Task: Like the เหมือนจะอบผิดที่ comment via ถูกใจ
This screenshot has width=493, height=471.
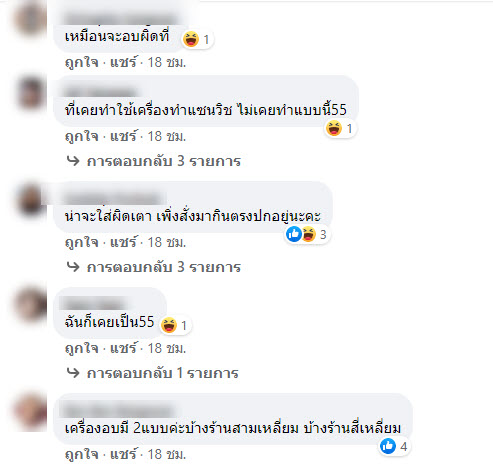Action: 82,62
